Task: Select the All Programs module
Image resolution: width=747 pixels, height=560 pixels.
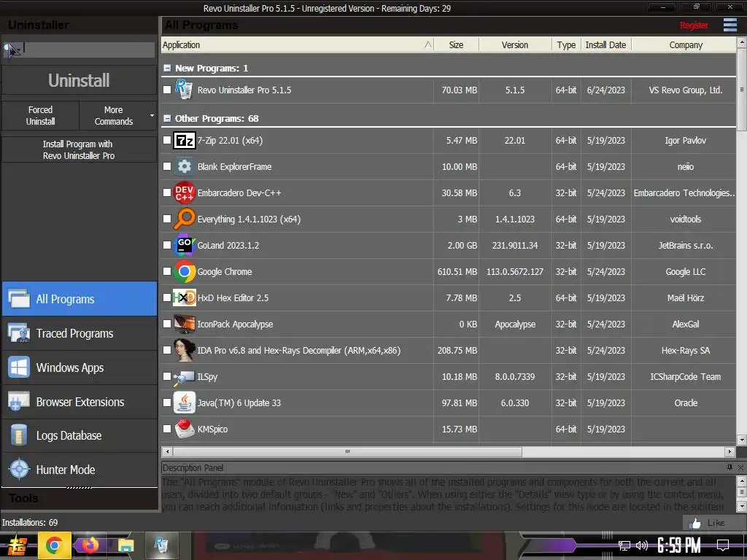Action: [80, 299]
